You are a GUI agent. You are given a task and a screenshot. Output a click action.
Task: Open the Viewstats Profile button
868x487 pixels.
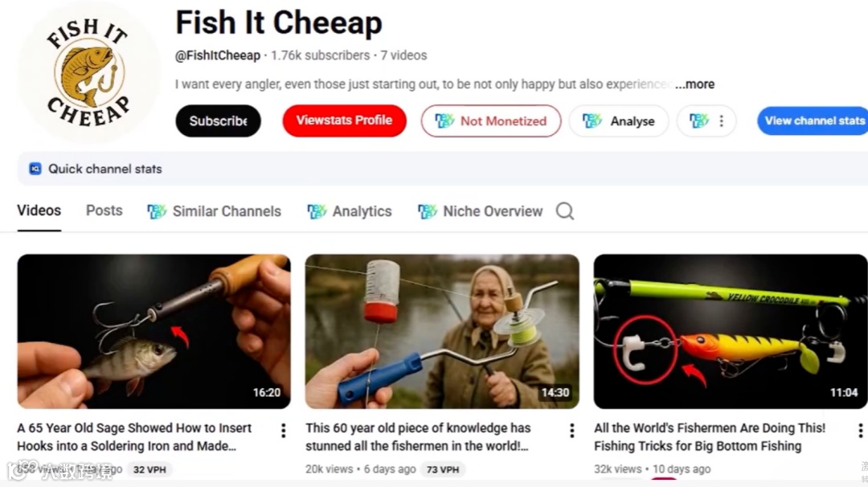(x=344, y=121)
